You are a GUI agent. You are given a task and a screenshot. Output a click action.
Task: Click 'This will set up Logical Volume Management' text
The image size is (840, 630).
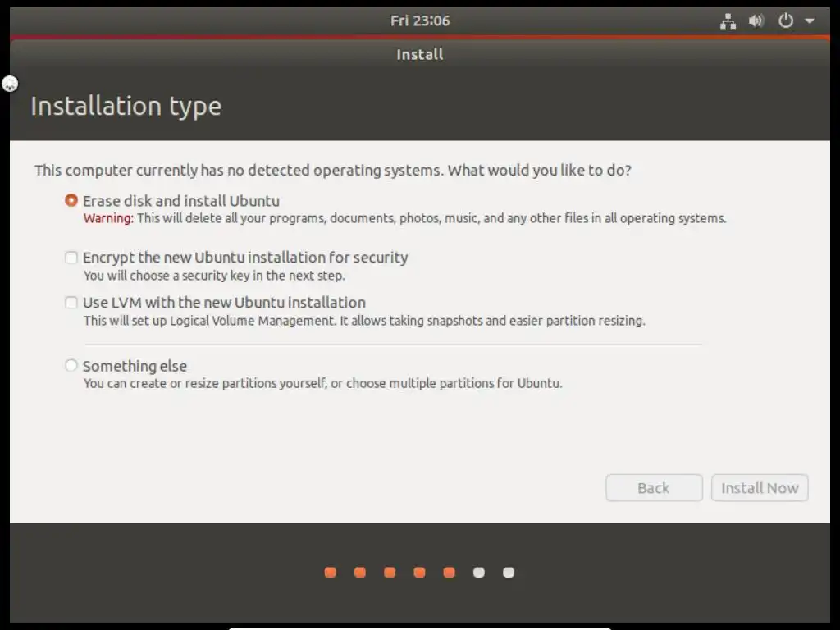click(x=364, y=321)
